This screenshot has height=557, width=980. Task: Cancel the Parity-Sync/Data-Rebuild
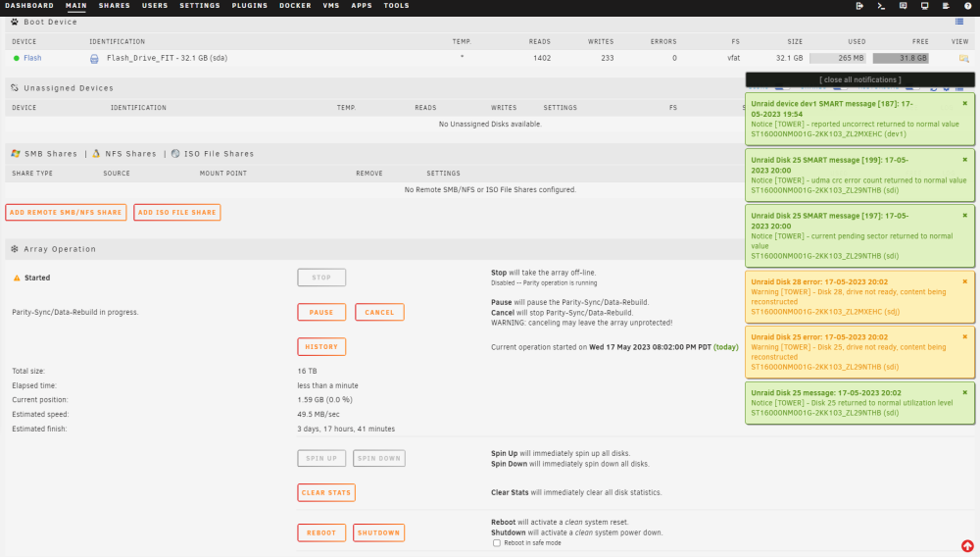tap(379, 312)
